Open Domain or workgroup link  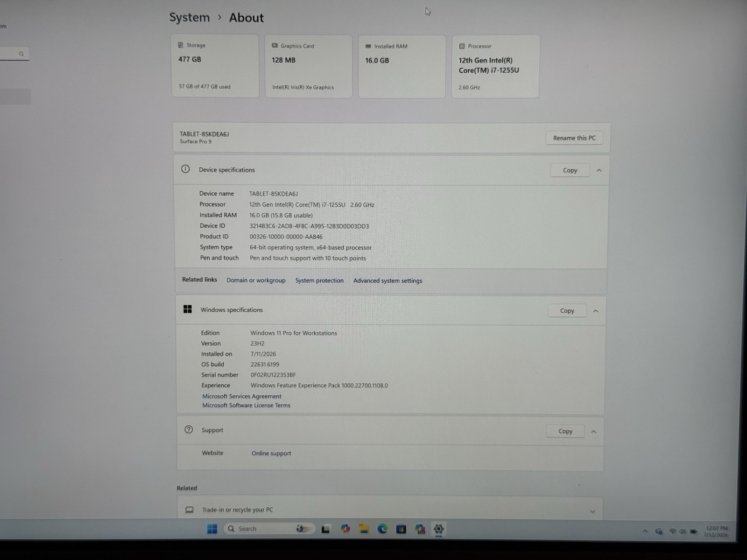click(x=256, y=280)
